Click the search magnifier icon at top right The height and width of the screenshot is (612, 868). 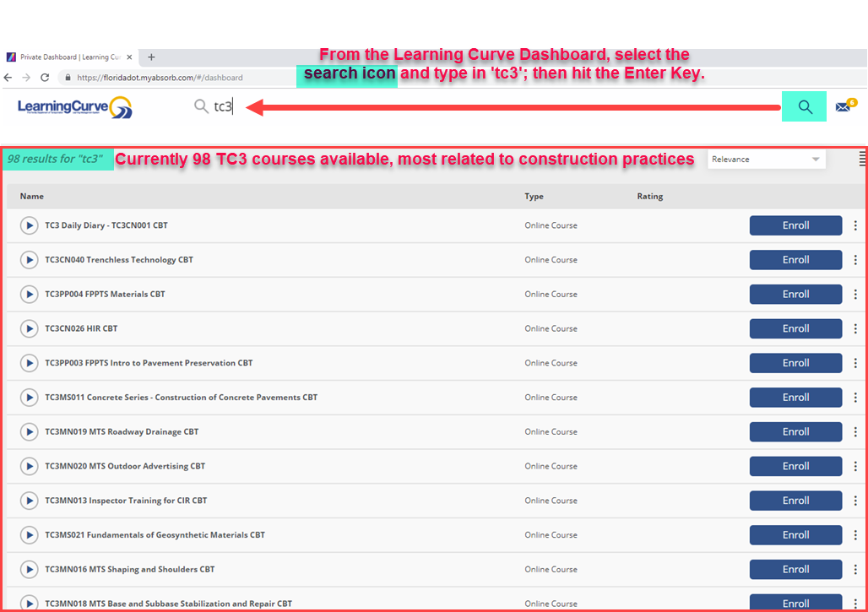coord(804,107)
